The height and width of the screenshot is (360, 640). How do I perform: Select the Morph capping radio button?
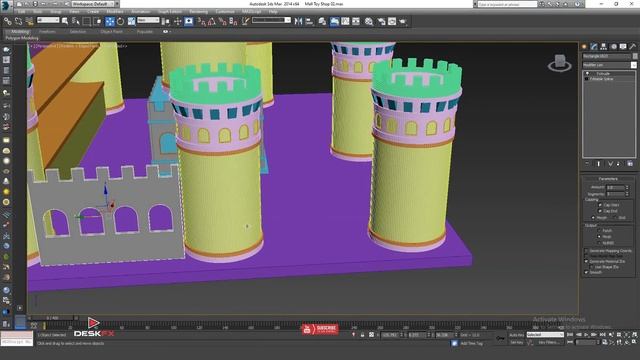(593, 218)
